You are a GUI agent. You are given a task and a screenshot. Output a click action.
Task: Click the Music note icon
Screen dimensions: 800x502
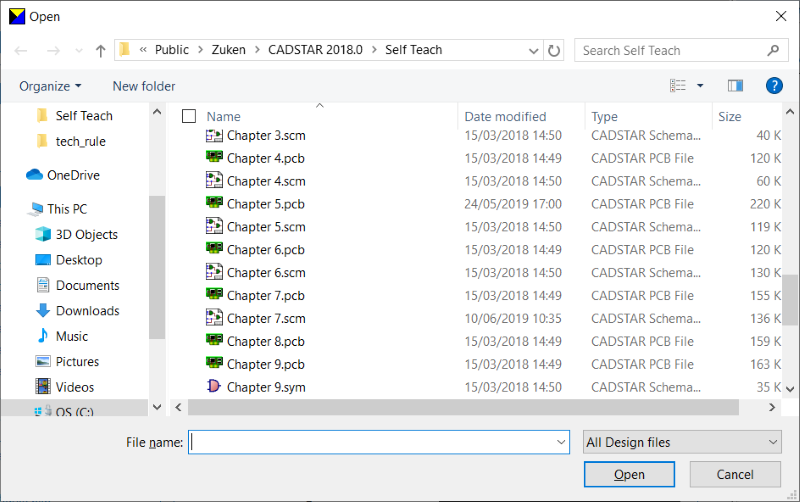(43, 336)
